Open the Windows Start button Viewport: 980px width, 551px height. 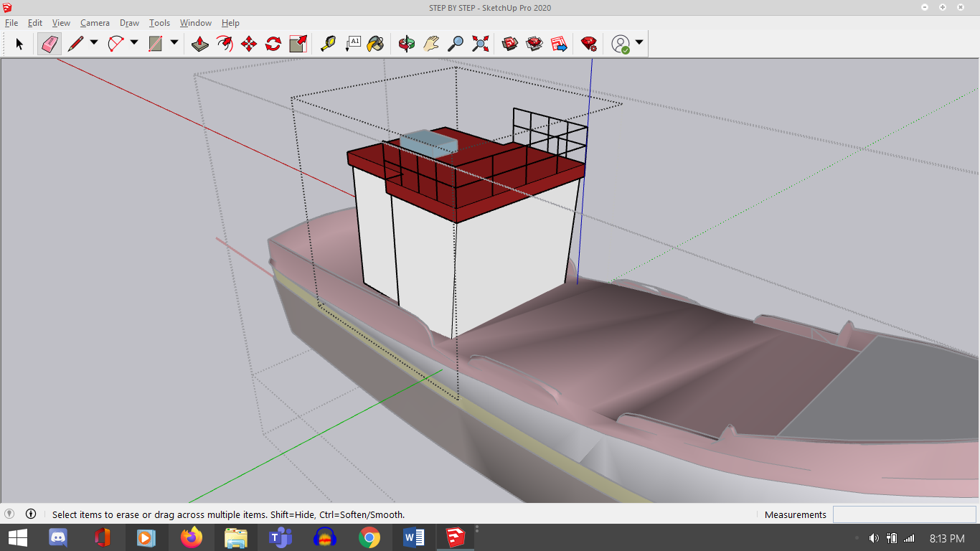pos(17,537)
